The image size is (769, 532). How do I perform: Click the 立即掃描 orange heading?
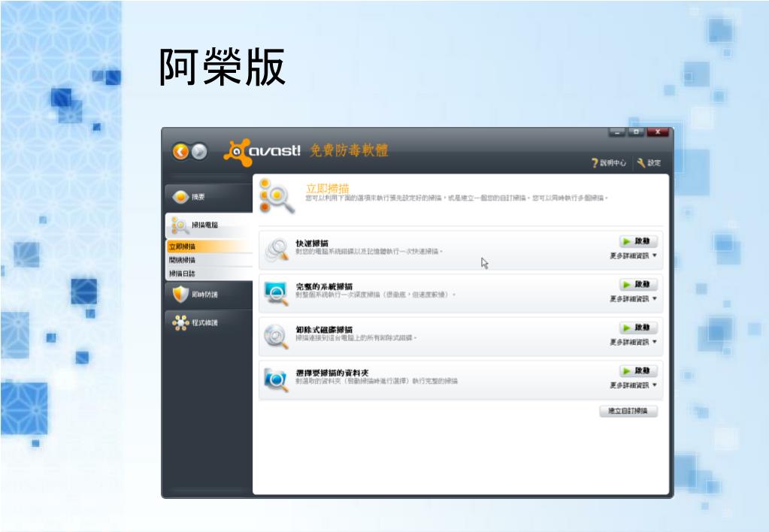[x=327, y=189]
